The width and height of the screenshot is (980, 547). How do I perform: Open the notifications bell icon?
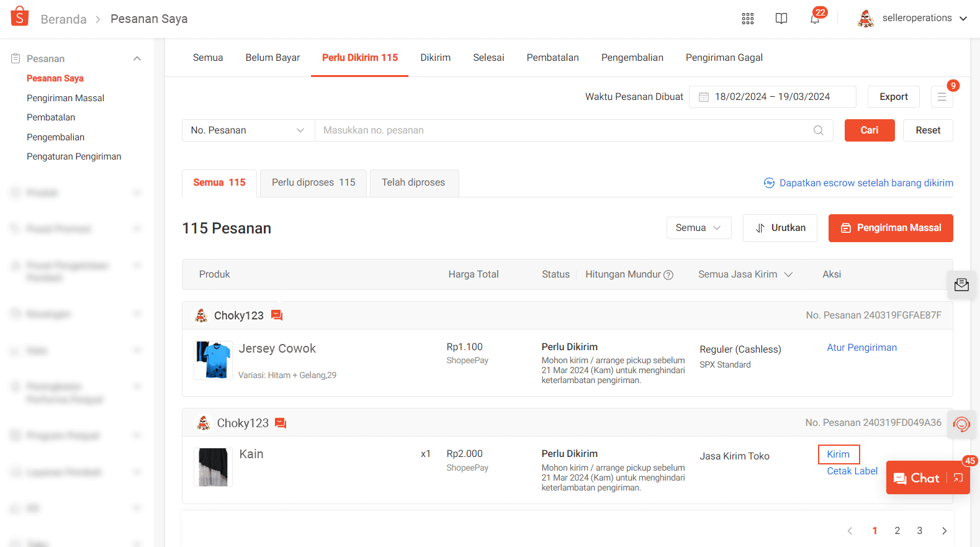(x=814, y=19)
